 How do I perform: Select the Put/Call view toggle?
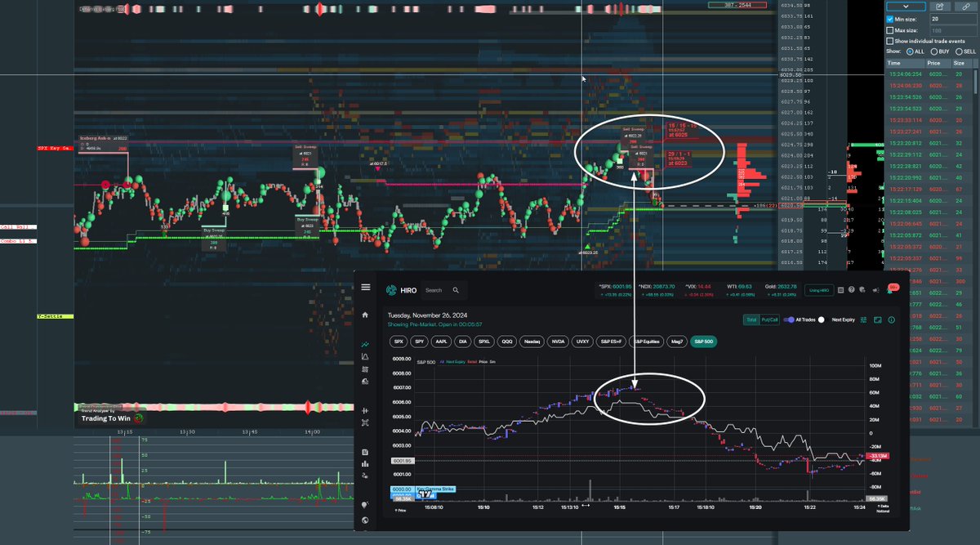(x=769, y=319)
